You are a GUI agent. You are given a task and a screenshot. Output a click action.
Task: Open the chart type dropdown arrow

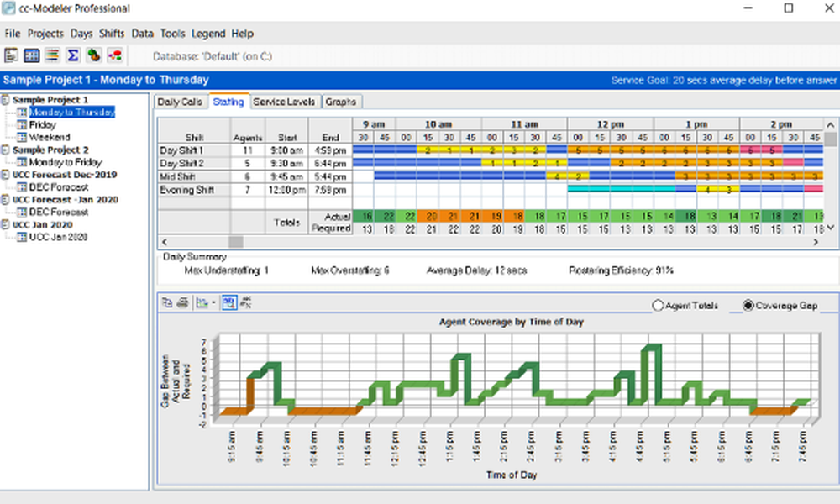pos(213,304)
